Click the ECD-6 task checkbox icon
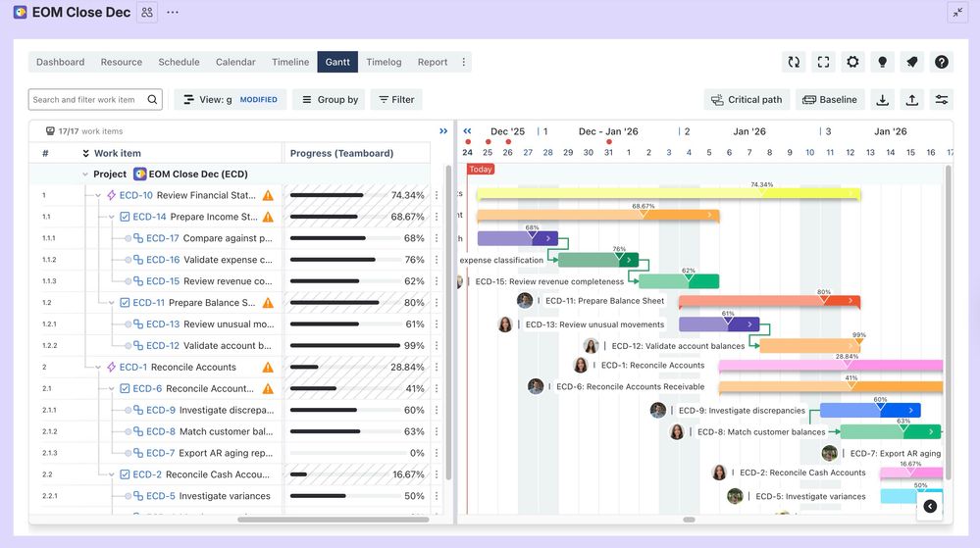This screenshot has width=980, height=548. [x=125, y=388]
